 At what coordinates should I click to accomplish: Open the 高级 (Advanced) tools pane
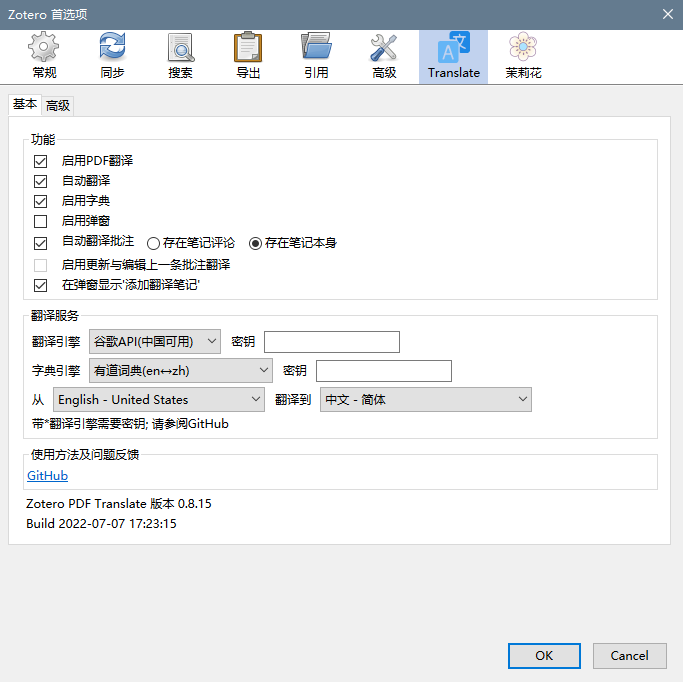(384, 56)
